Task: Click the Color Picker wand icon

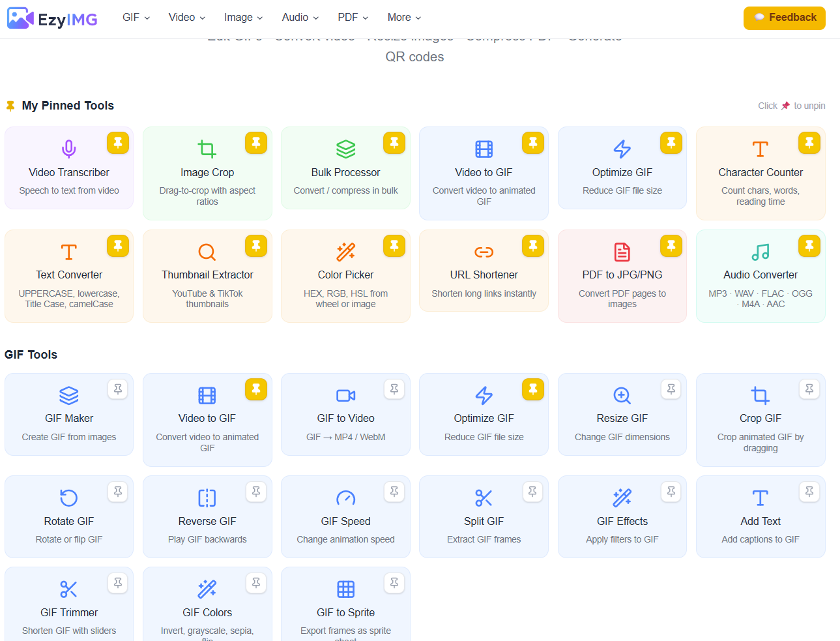Action: (x=345, y=252)
